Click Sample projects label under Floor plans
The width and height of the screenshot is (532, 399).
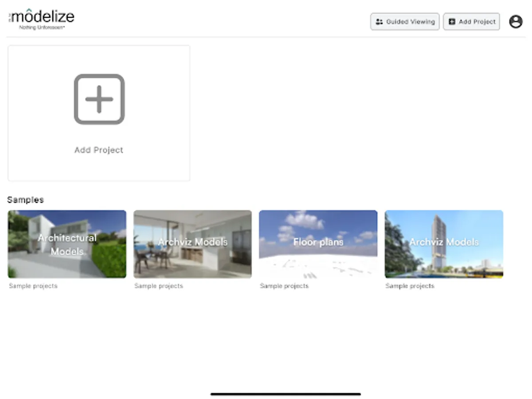click(x=284, y=286)
